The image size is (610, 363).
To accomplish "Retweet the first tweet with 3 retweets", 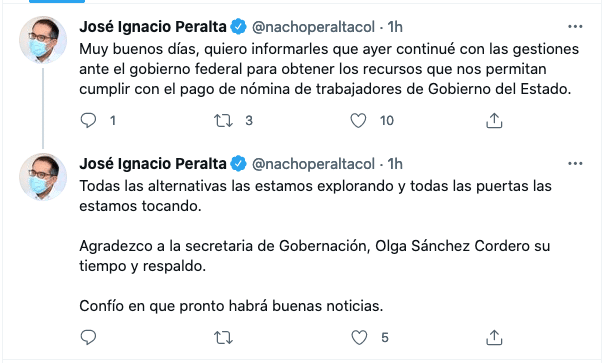I will pyautogui.click(x=223, y=121).
